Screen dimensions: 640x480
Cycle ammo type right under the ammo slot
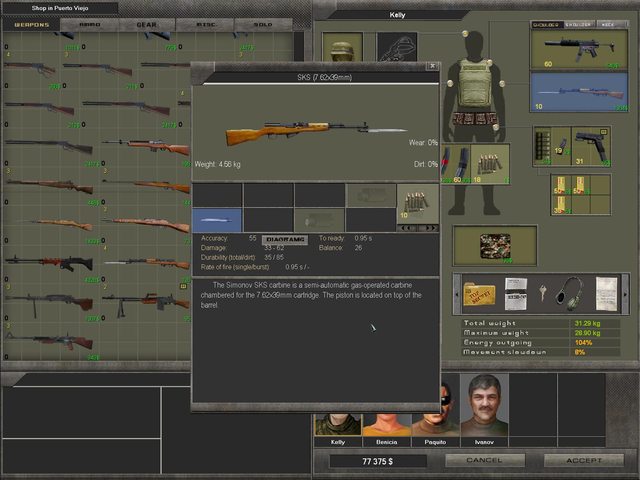(429, 228)
